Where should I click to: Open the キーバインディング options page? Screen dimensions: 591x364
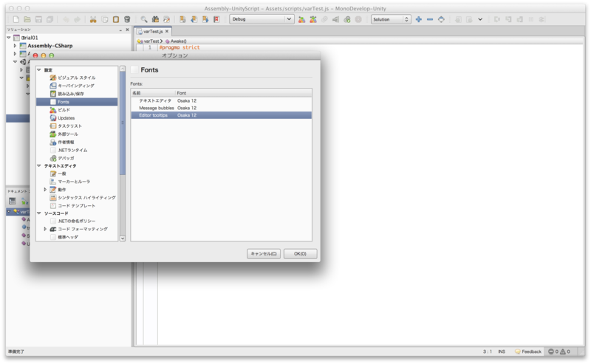click(76, 86)
